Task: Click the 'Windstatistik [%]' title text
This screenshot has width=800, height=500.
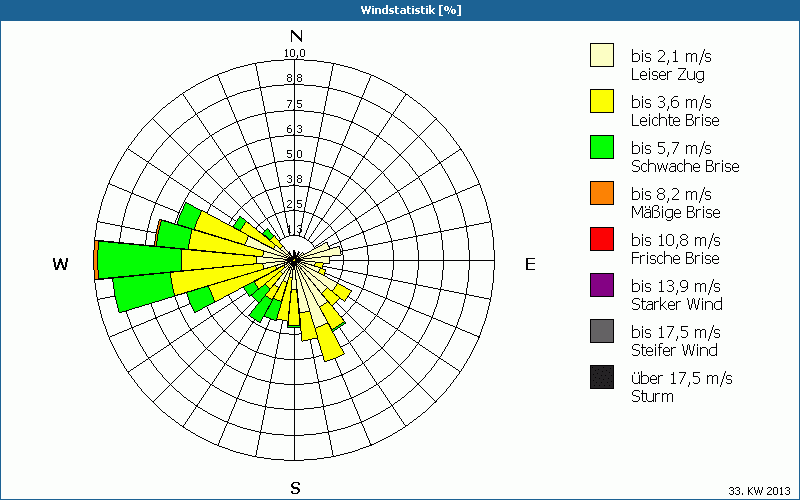Action: click(x=411, y=10)
